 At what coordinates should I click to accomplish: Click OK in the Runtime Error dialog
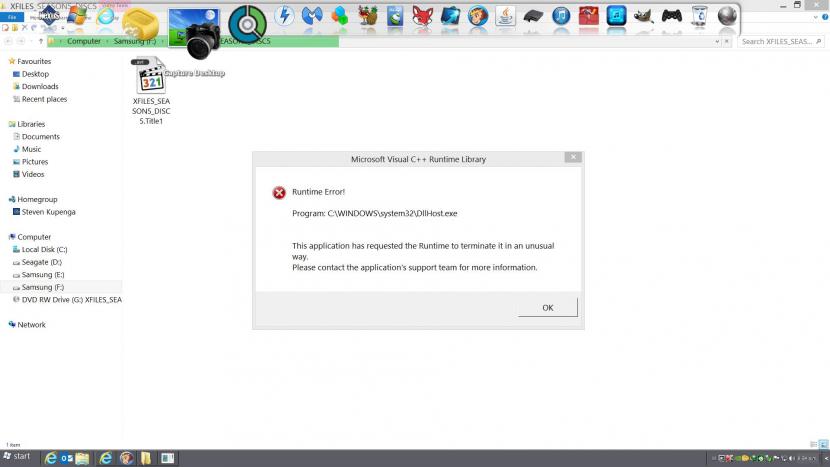click(547, 308)
